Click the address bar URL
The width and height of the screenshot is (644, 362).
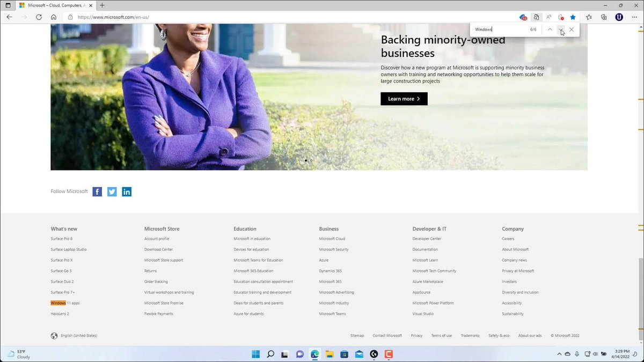(x=113, y=17)
